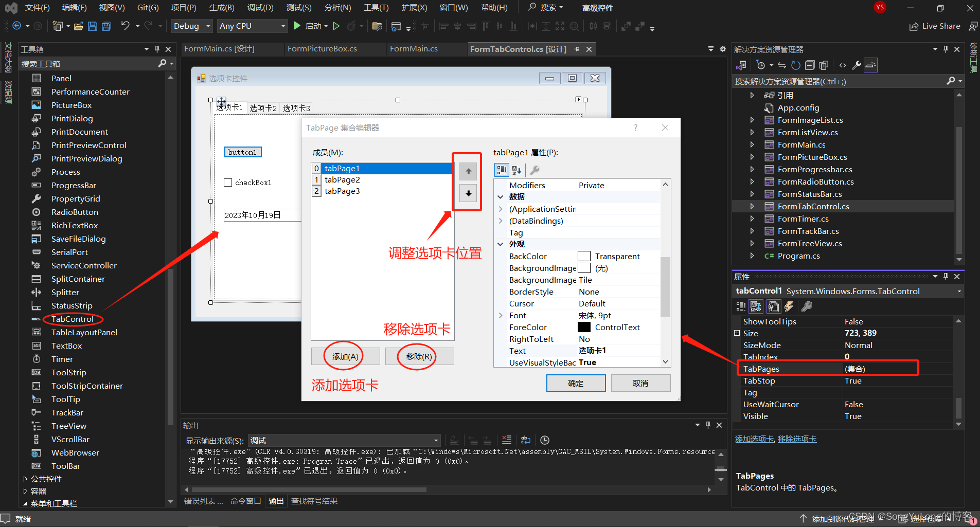
Task: Click the clock icon in Output toolbar
Action: 545,440
